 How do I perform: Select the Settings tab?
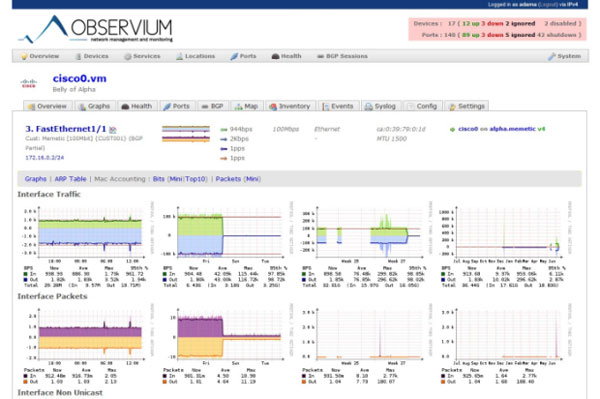[x=467, y=106]
